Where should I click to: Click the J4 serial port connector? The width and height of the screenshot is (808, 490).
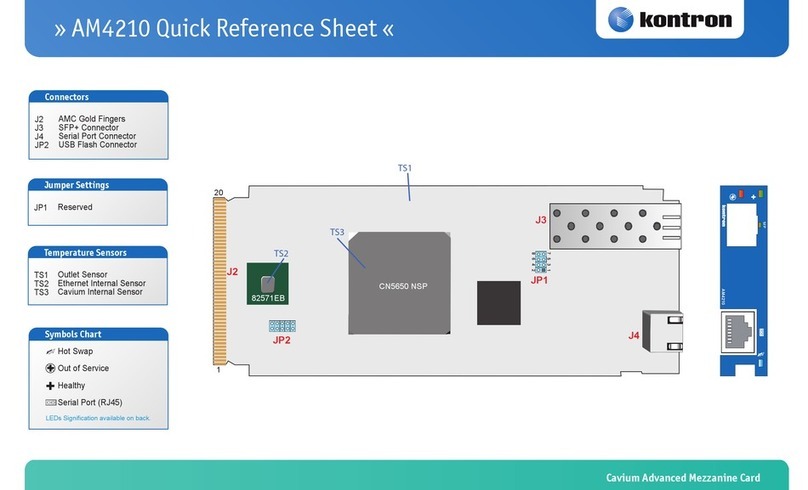(663, 331)
